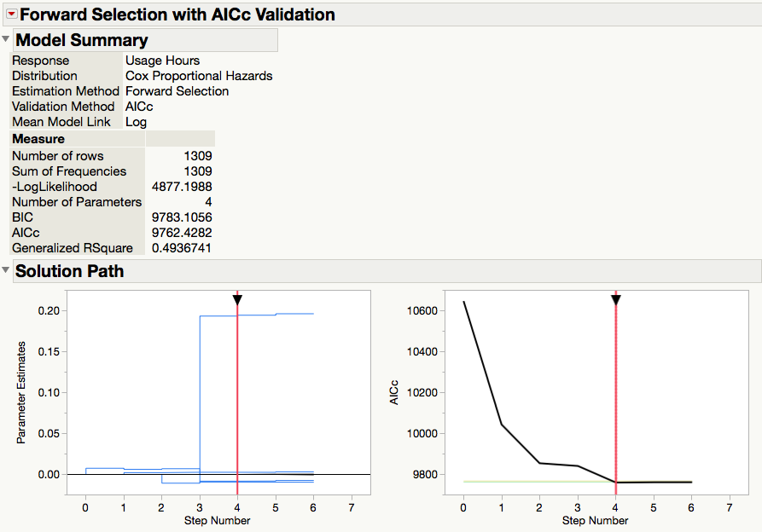Viewport: 762px width, 532px height.
Task: Click the 9800 tick on AICc axis
Action: pyautogui.click(x=425, y=475)
